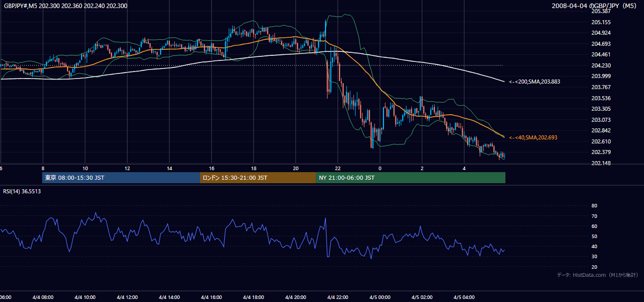Click RSI axis level 50
644x302 pixels.
click(595, 236)
